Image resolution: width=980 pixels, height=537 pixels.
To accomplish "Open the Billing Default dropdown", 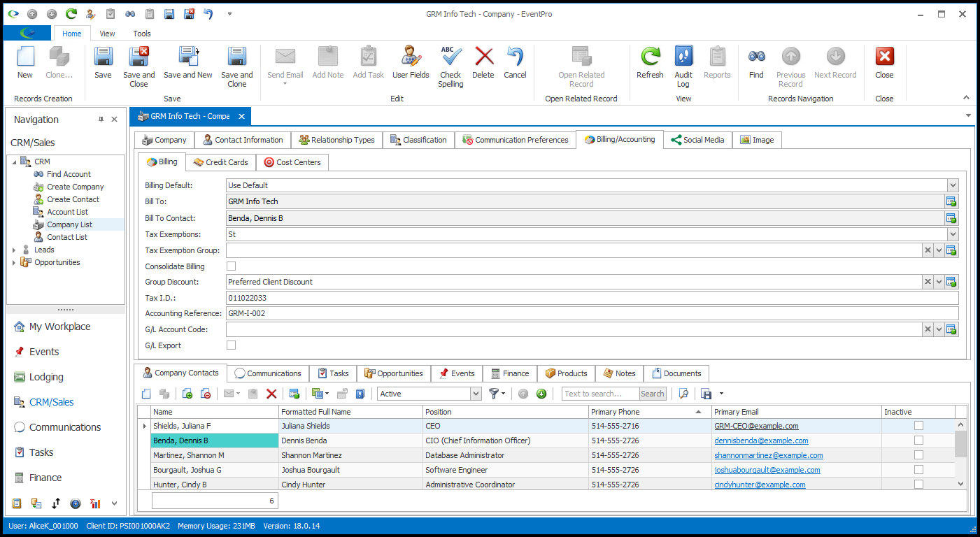I will (x=953, y=185).
